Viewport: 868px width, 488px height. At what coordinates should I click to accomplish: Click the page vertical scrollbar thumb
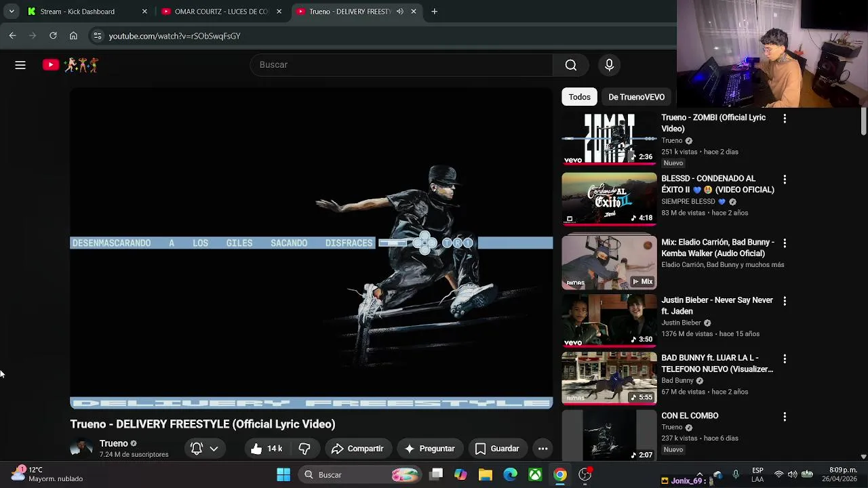(x=863, y=121)
